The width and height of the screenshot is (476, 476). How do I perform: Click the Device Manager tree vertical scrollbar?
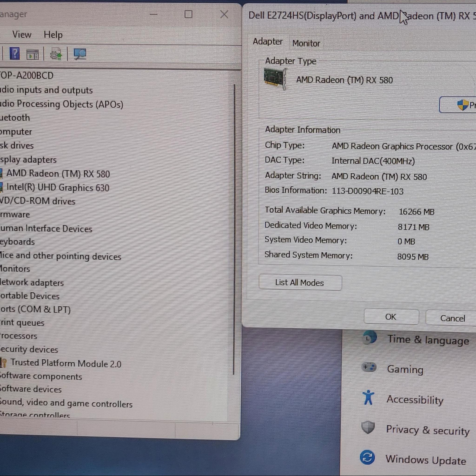coord(234,229)
